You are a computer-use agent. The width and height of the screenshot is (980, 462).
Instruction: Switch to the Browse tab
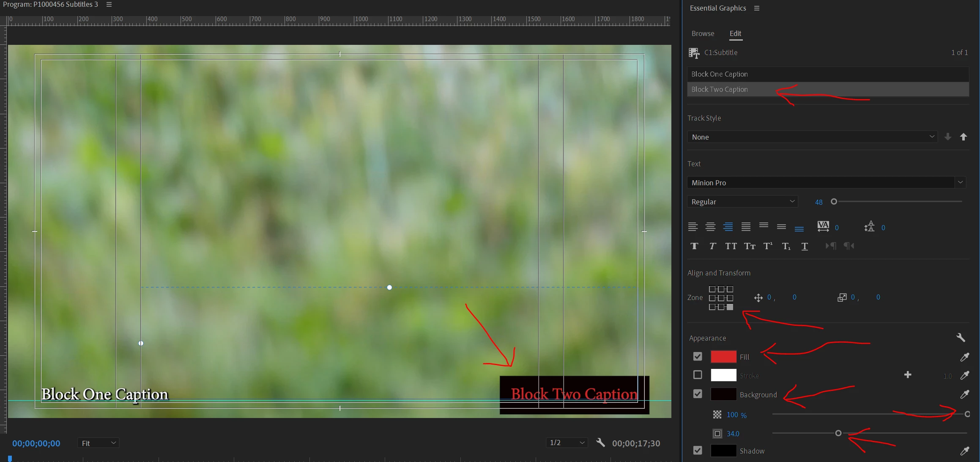703,33
